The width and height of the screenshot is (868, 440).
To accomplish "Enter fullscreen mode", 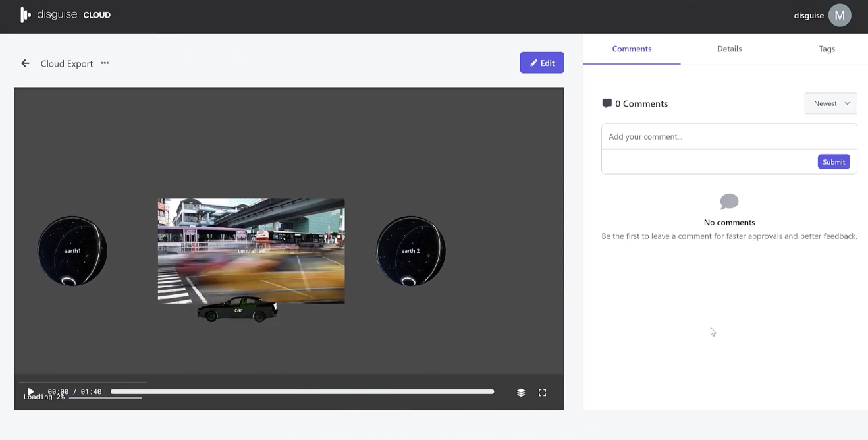I will click(x=543, y=393).
